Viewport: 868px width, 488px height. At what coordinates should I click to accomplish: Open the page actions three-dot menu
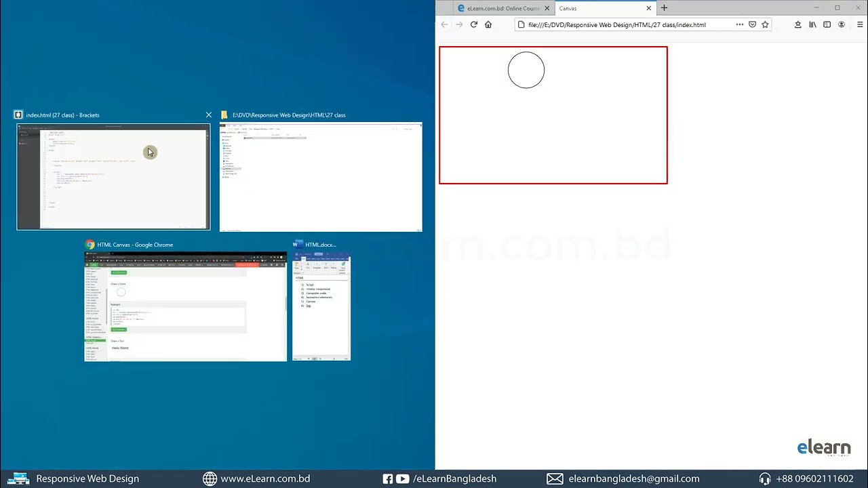(739, 24)
